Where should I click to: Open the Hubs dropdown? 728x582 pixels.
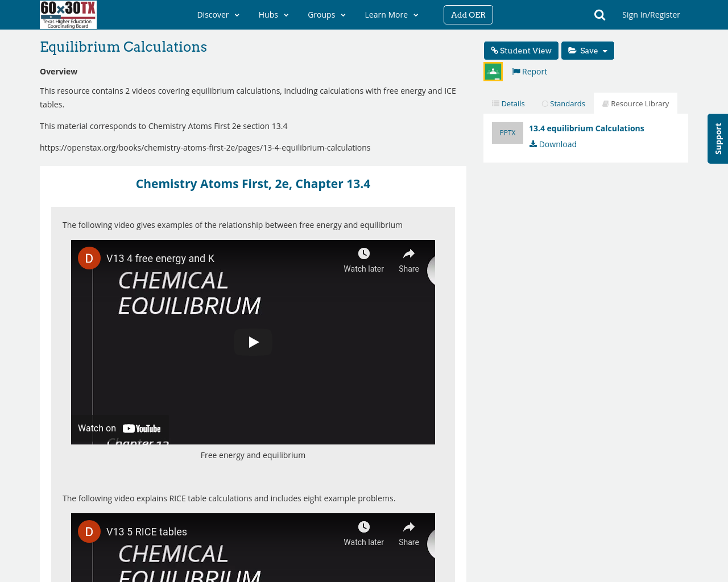click(274, 15)
